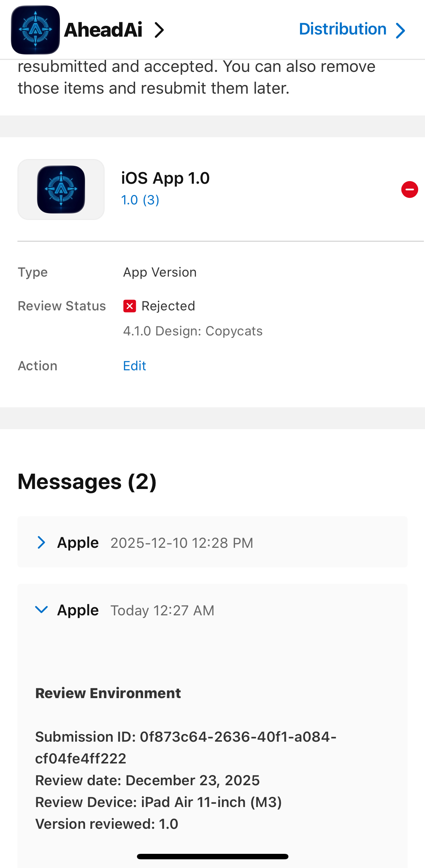The image size is (425, 868).
Task: Expand the 2025-12-10 Apple message chevron
Action: coord(41,542)
